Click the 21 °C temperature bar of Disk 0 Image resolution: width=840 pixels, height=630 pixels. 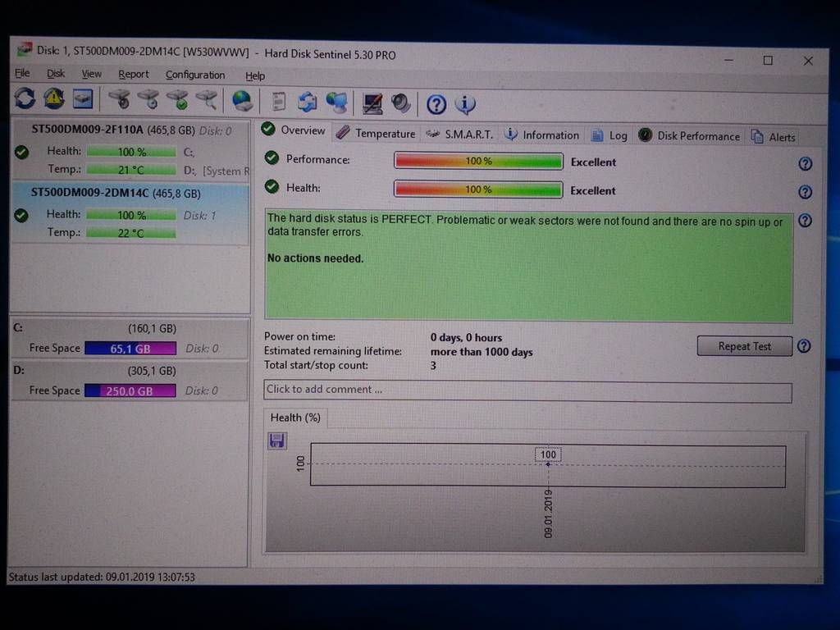(131, 170)
